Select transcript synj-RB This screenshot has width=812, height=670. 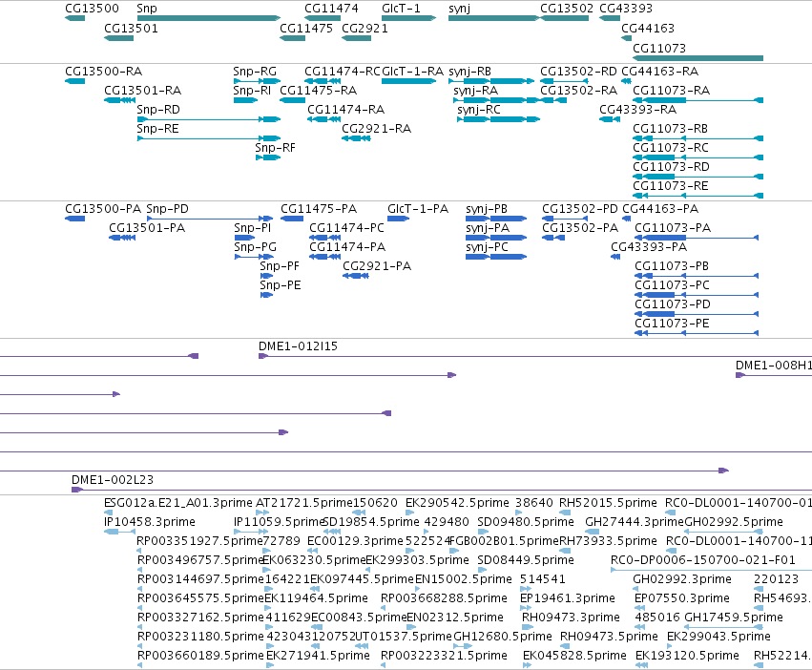491,81
